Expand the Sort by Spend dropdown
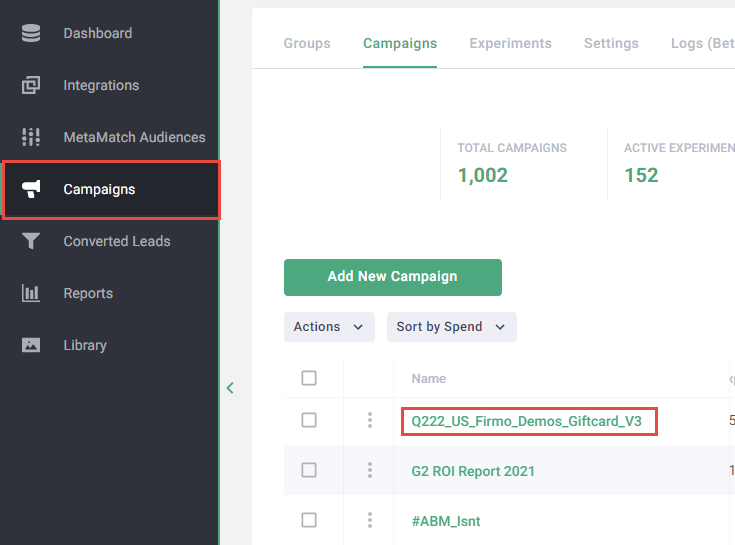The height and width of the screenshot is (545, 735). tap(451, 327)
